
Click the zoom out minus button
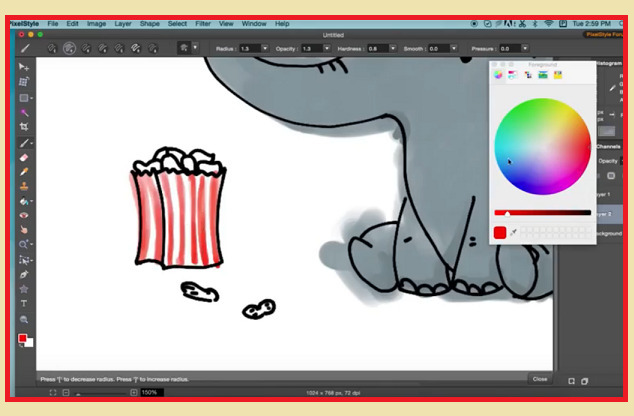pyautogui.click(x=66, y=393)
